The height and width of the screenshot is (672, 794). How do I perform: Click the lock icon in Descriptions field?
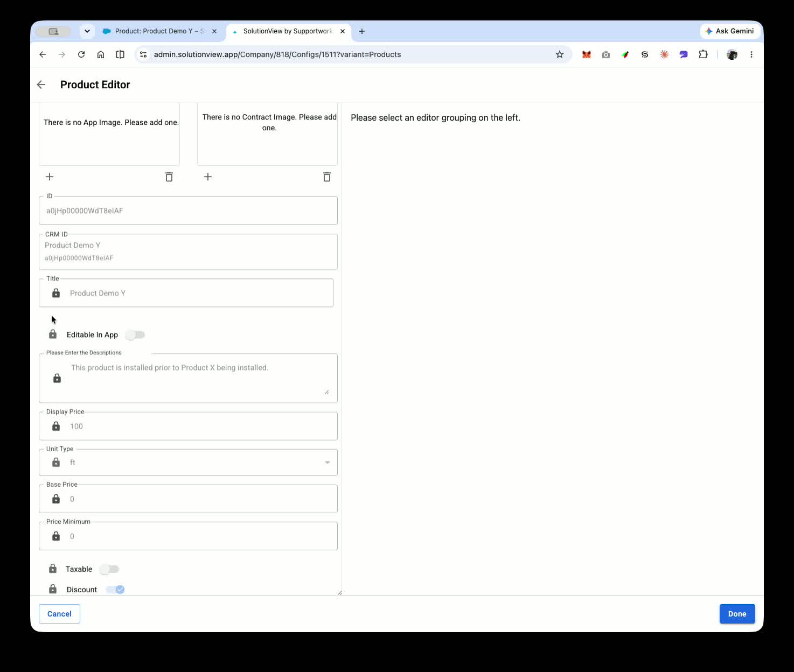point(57,378)
